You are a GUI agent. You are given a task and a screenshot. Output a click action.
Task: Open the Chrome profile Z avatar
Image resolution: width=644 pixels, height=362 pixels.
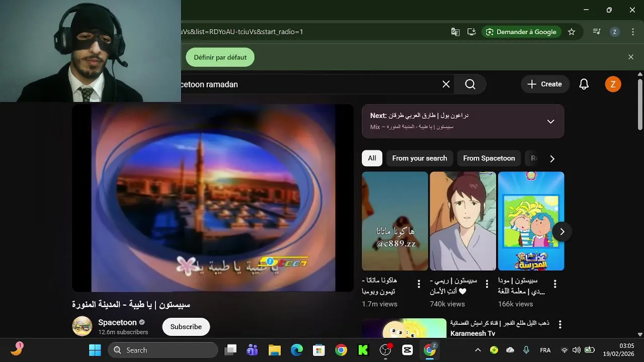tap(614, 32)
